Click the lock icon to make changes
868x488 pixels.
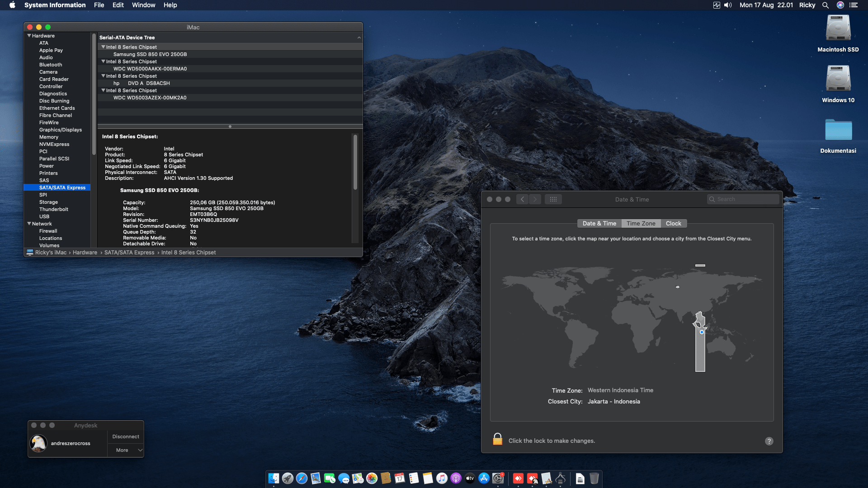click(x=497, y=439)
